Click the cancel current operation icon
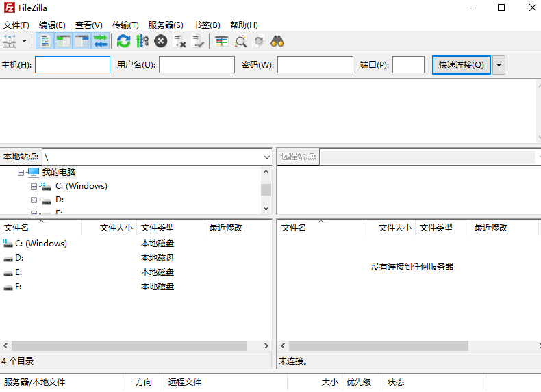541x392 pixels. tap(160, 41)
